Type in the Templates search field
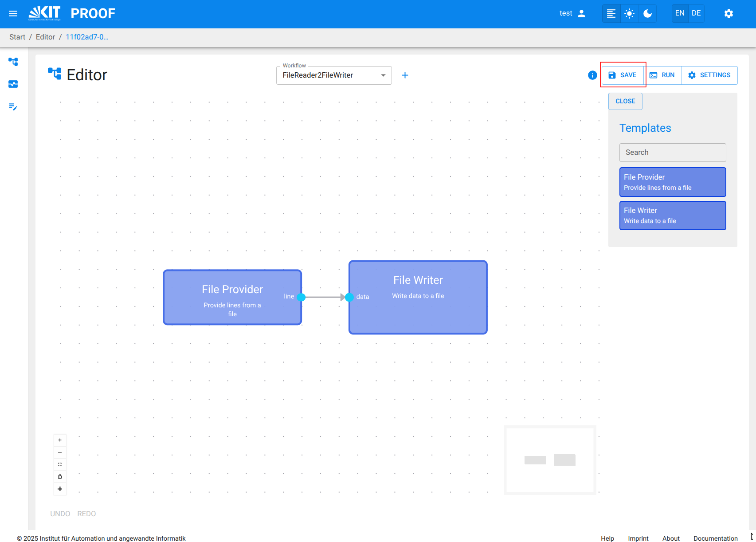The width and height of the screenshot is (756, 542). (672, 152)
